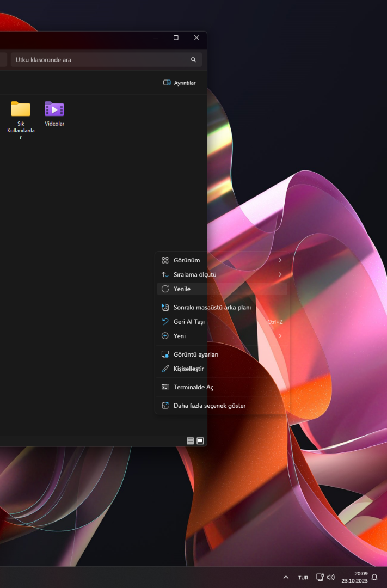Select Yenile from context menu
The image size is (387, 588).
pos(222,289)
